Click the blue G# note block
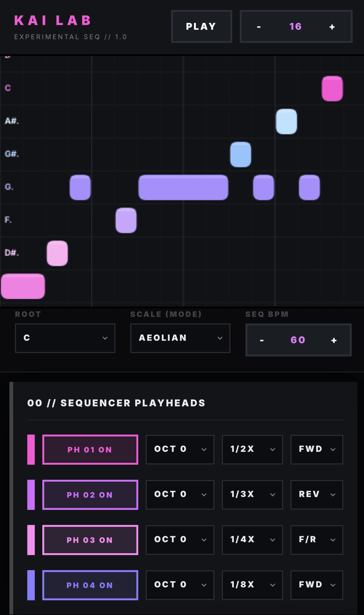Image resolution: width=364 pixels, height=615 pixels. pos(241,154)
